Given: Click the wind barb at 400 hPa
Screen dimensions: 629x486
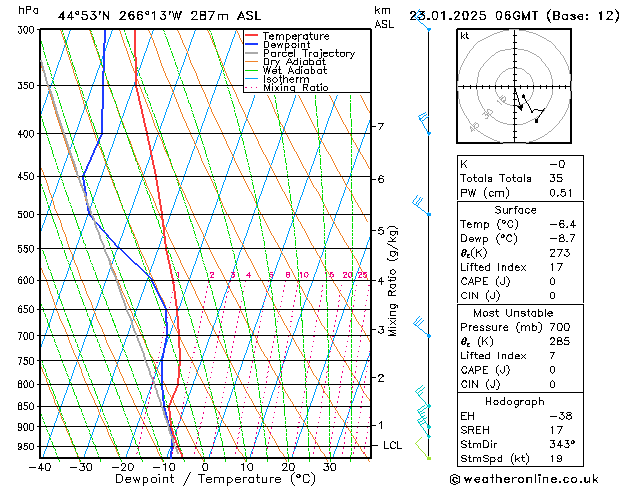Looking at the screenshot, I should [x=424, y=124].
